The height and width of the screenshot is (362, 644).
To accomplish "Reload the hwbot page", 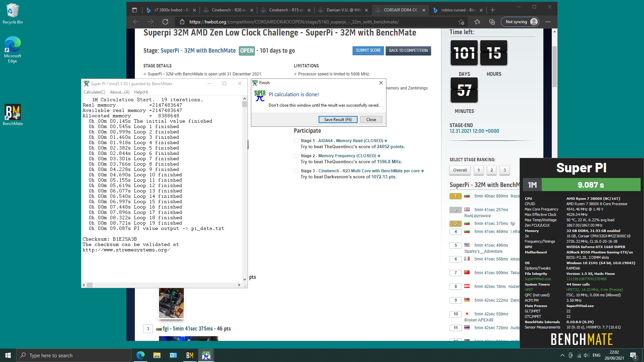I will point(165,22).
